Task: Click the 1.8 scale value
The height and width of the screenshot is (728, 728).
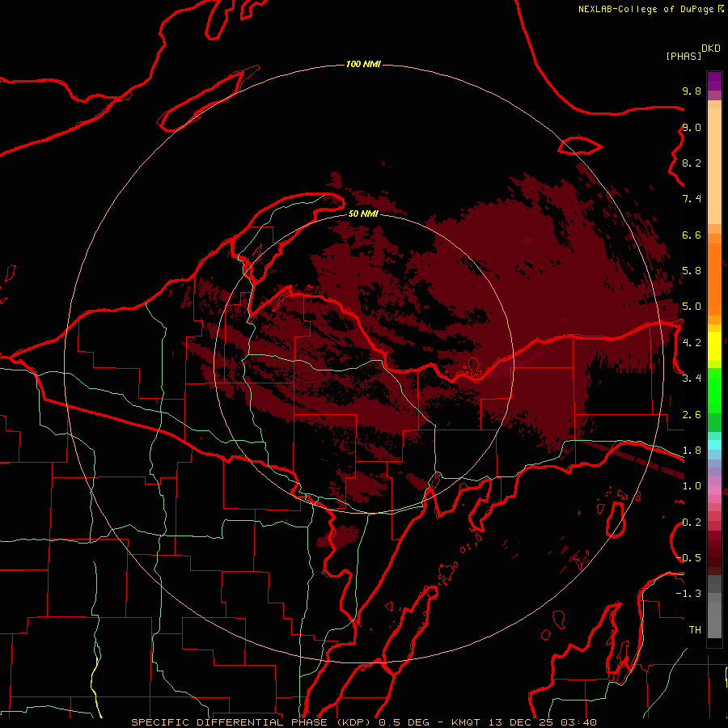Action: pyautogui.click(x=692, y=451)
